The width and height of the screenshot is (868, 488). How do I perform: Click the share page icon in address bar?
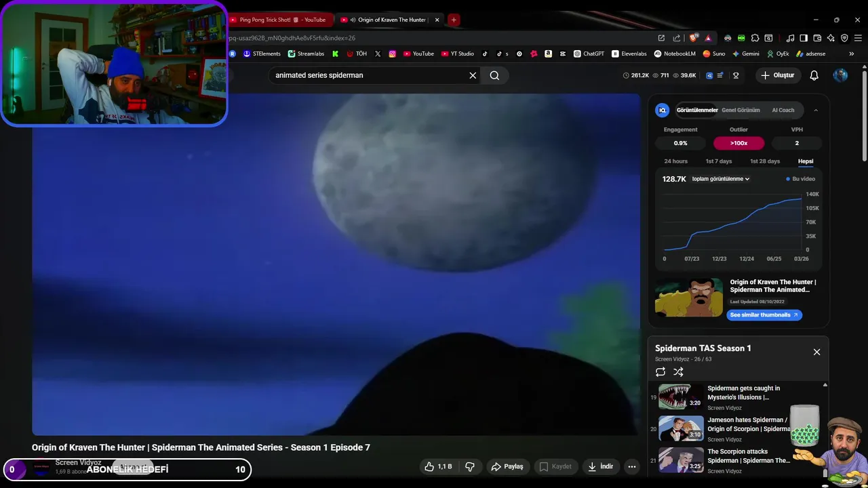(x=676, y=38)
